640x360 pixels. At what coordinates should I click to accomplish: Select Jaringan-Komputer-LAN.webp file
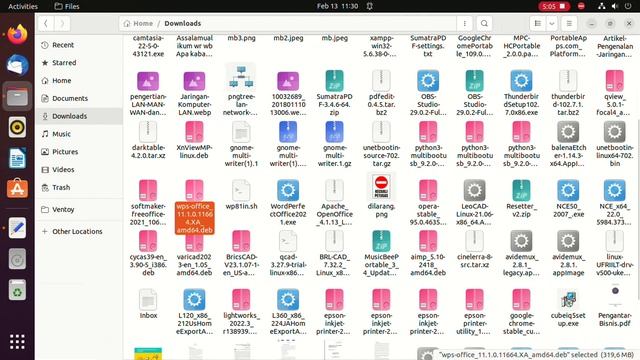tap(194, 93)
